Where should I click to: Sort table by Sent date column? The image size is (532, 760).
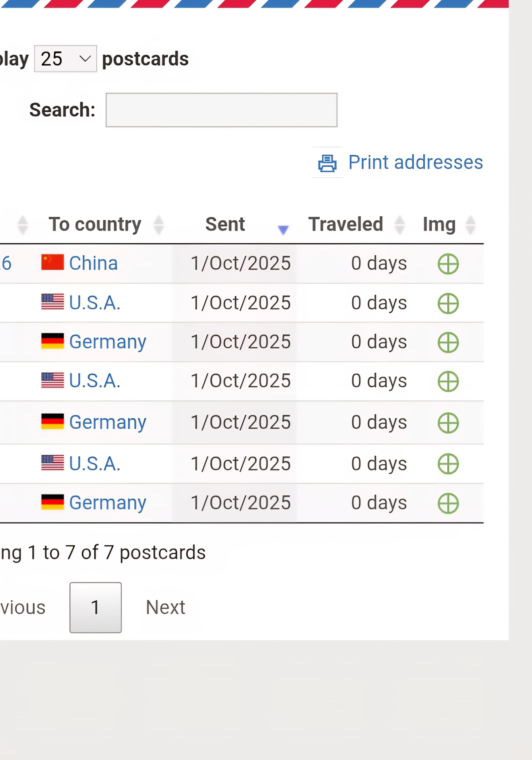point(225,224)
